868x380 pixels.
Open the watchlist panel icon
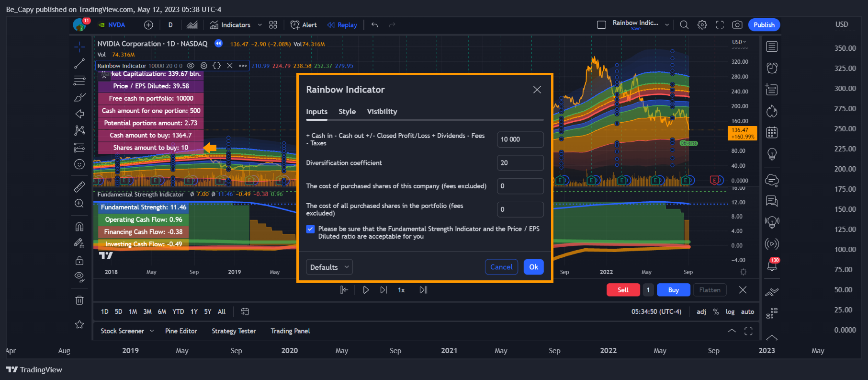(x=772, y=46)
